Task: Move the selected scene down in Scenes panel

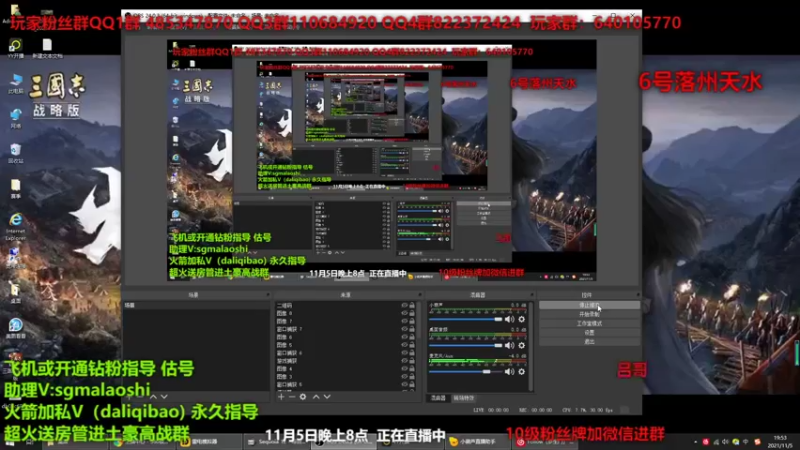Action: pos(164,396)
